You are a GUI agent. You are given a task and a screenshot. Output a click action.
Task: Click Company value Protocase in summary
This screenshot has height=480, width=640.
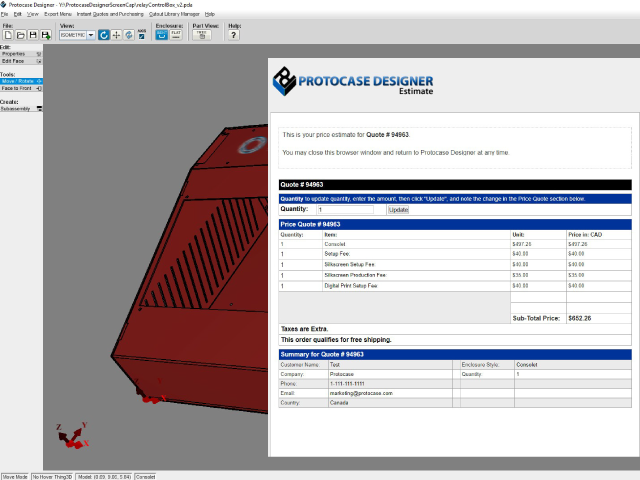click(342, 374)
